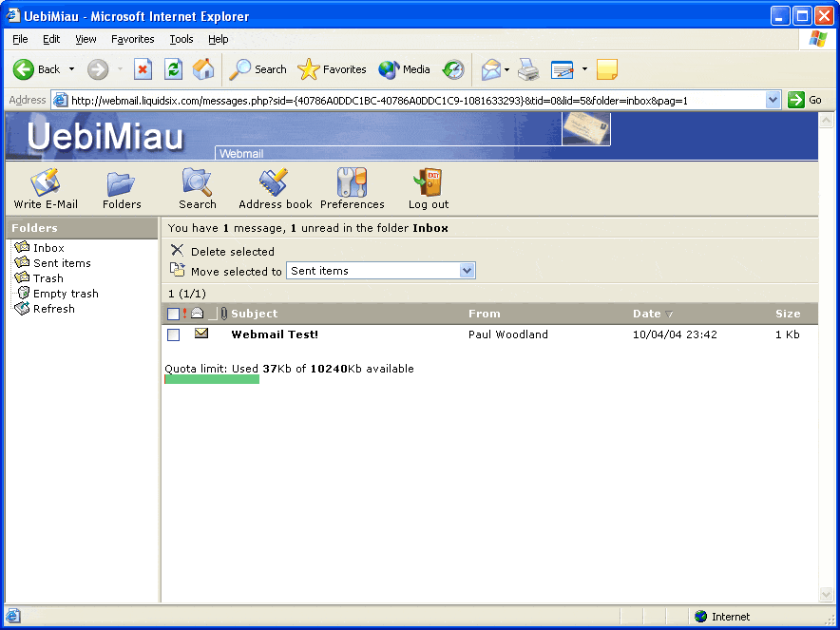Viewport: 840px width, 630px height.
Task: Click the Stop loading icon
Action: [143, 69]
